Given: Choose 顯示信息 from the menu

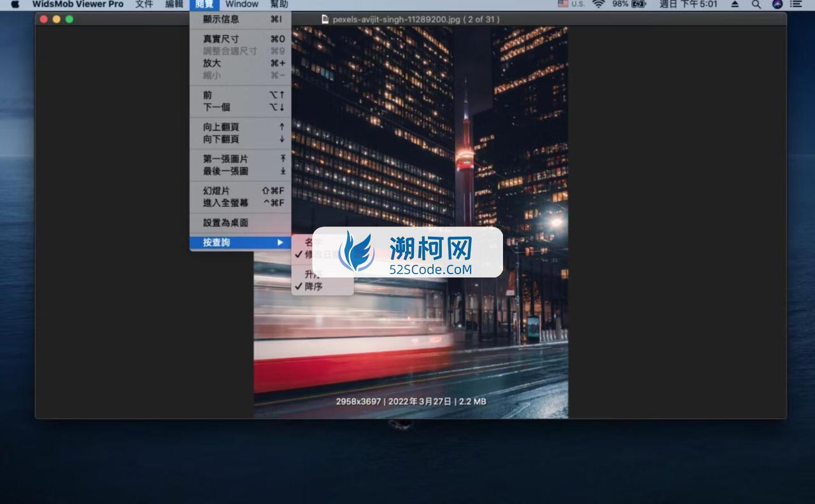Looking at the screenshot, I should pos(240,19).
